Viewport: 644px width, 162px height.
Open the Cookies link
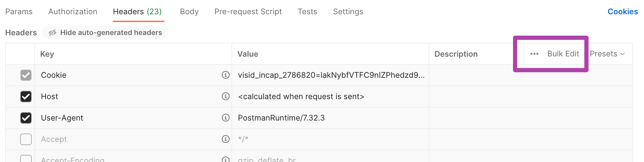pyautogui.click(x=623, y=12)
